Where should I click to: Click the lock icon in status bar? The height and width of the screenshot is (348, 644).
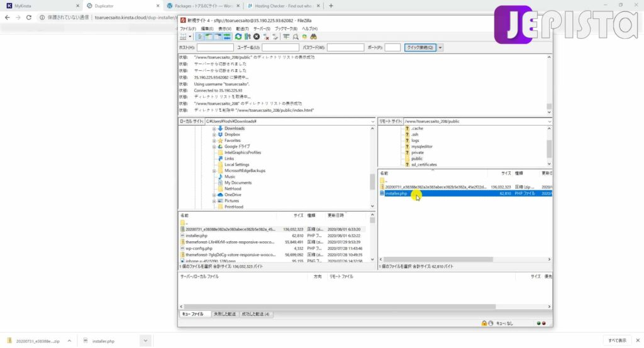(x=484, y=324)
